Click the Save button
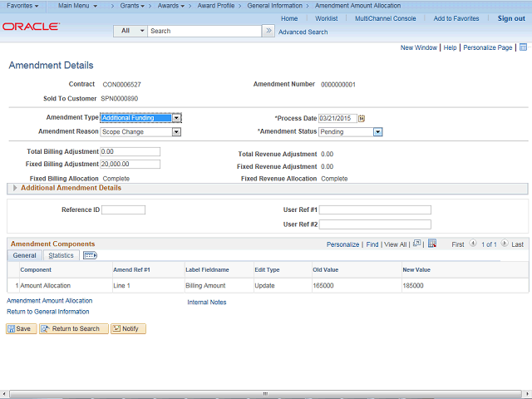The width and height of the screenshot is (532, 399). point(21,328)
